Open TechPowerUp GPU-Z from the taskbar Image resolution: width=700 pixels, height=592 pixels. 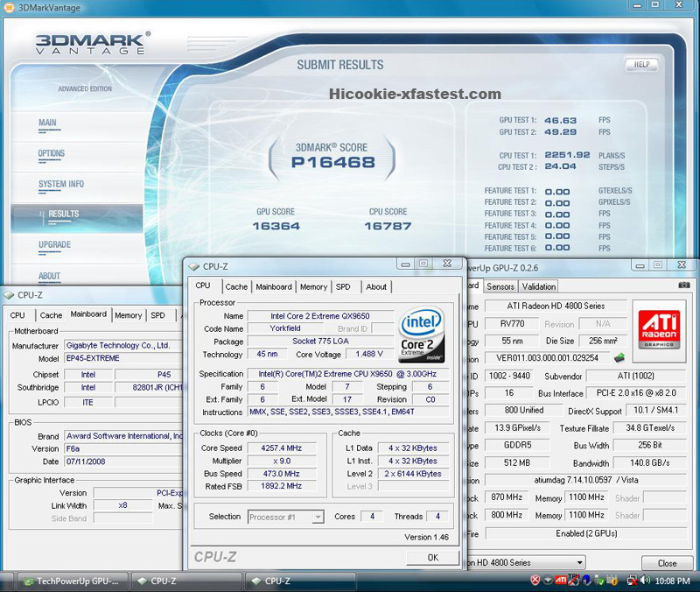[73, 581]
